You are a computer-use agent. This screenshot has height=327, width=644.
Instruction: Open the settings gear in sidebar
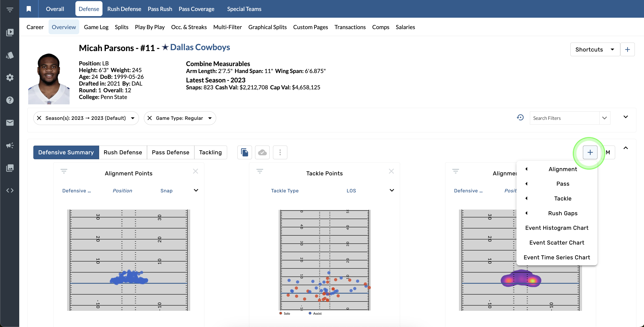10,77
